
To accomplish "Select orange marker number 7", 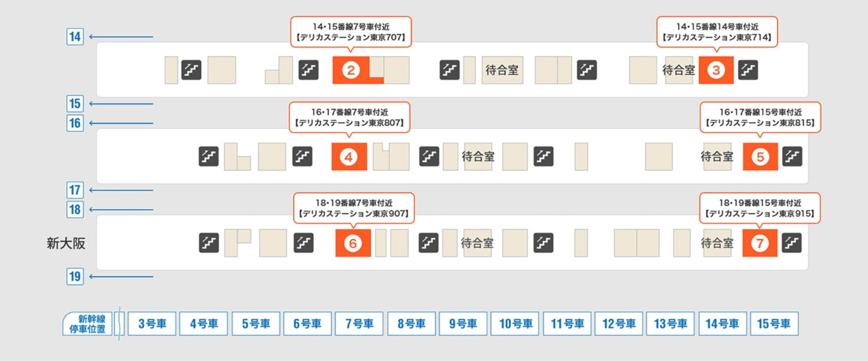I will 759,243.
